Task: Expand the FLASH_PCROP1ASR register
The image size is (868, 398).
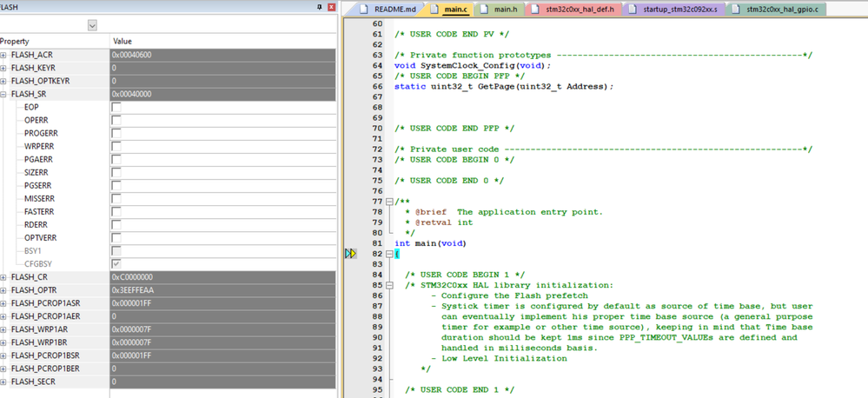Action: click(3, 303)
